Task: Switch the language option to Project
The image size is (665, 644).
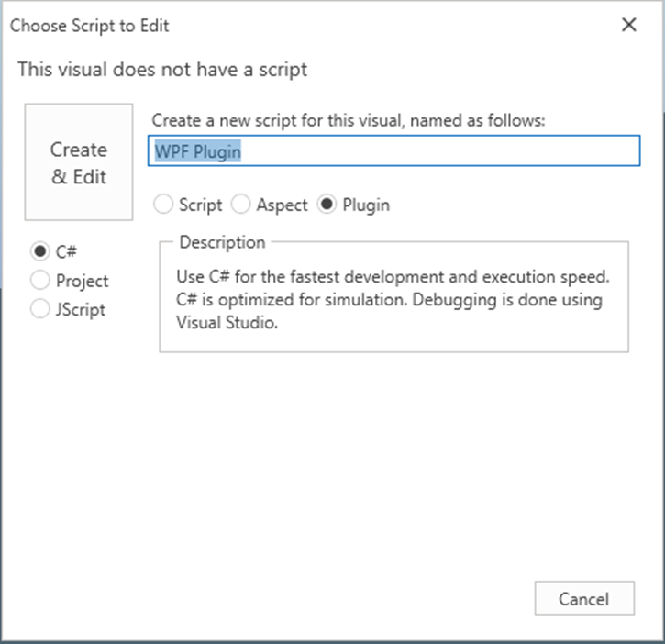Action: point(40,280)
